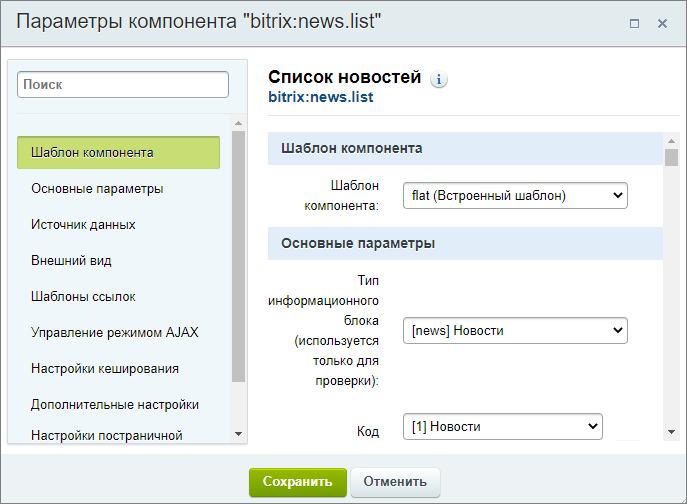This screenshot has width=687, height=504.
Task: Open the [news] Новости type dropdown
Action: pyautogui.click(x=515, y=330)
